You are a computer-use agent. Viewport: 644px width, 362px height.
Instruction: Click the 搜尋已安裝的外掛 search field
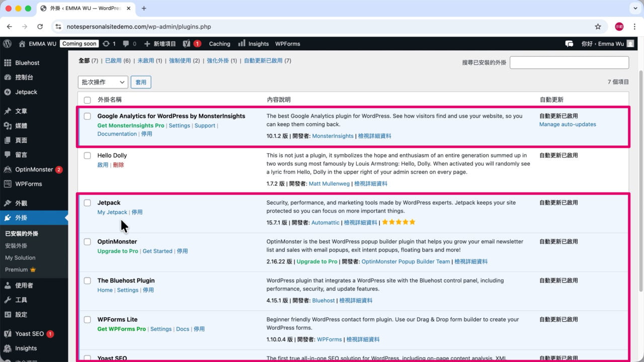point(569,62)
